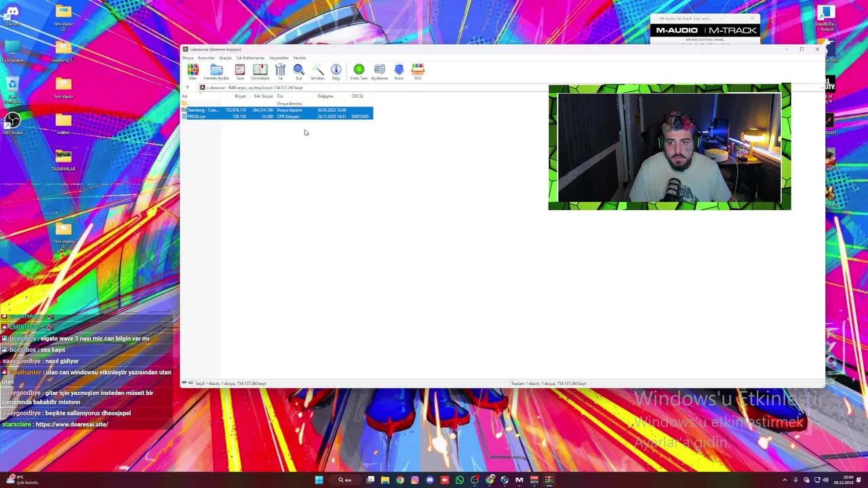Click the 30.03.2023 12:46 date cell
The height and width of the screenshot is (488, 868).
coord(332,110)
